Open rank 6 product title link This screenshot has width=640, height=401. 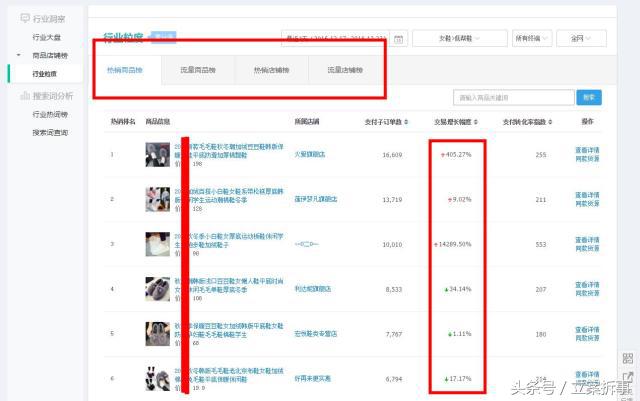pos(229,375)
